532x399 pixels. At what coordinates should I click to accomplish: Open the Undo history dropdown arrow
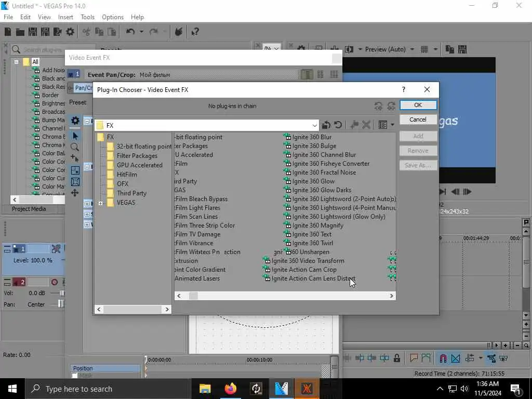coord(141,32)
